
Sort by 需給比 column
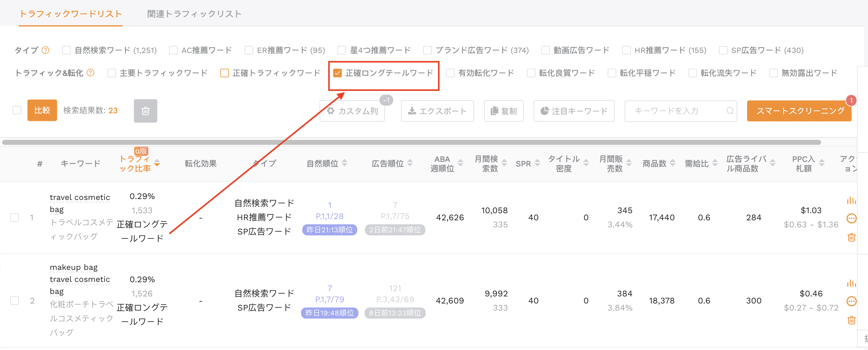tap(715, 163)
